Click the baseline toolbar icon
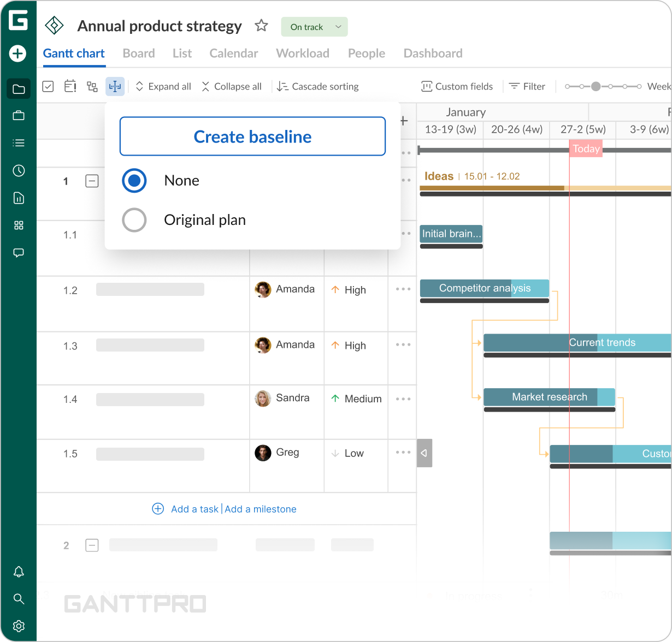Image resolution: width=672 pixels, height=642 pixels. 115,86
